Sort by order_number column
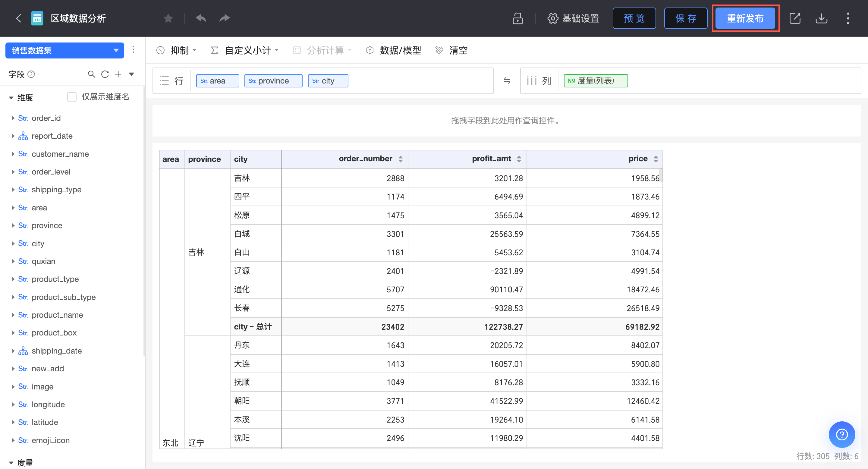 400,159
